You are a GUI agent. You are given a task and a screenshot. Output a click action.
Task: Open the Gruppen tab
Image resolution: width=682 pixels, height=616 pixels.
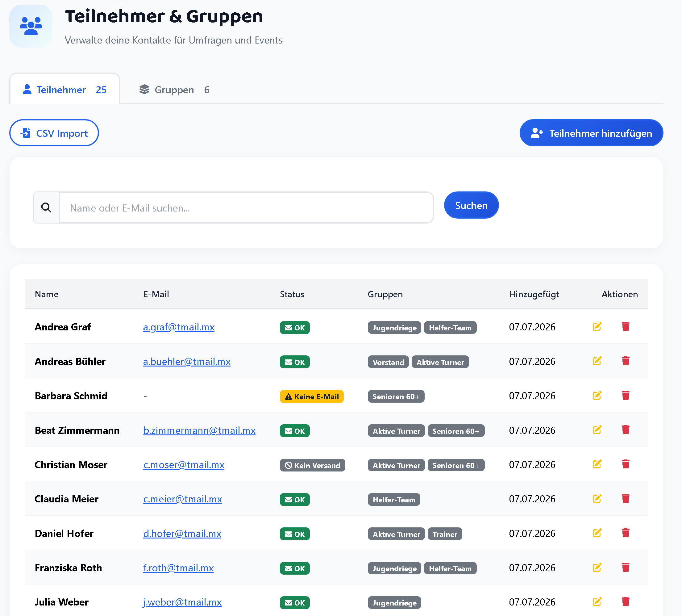[x=174, y=89]
